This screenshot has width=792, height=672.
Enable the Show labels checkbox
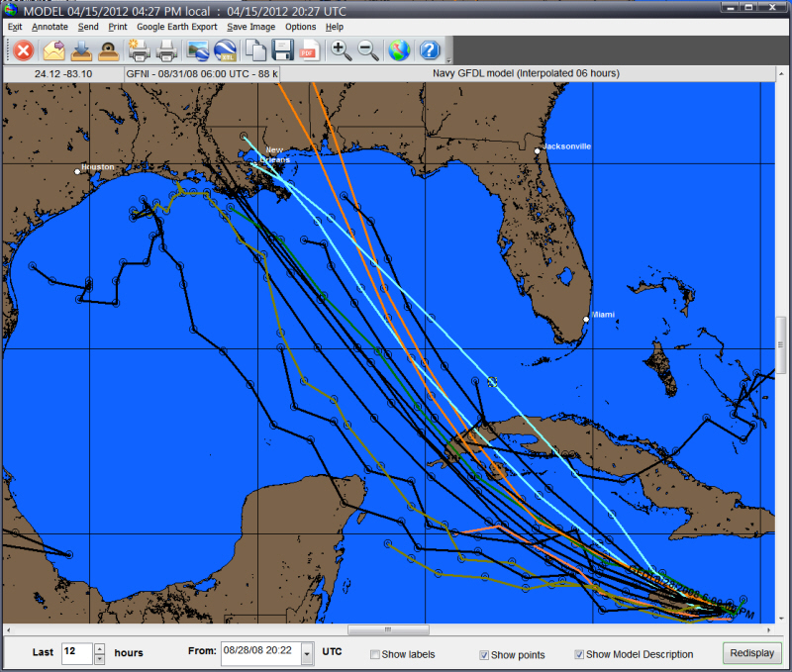[375, 654]
